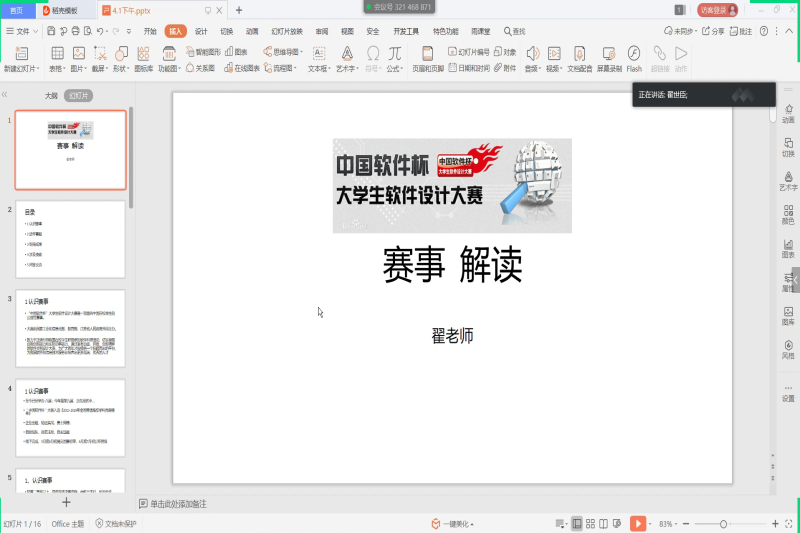
Task: Open the slideshow play options arrow
Action: 650,524
